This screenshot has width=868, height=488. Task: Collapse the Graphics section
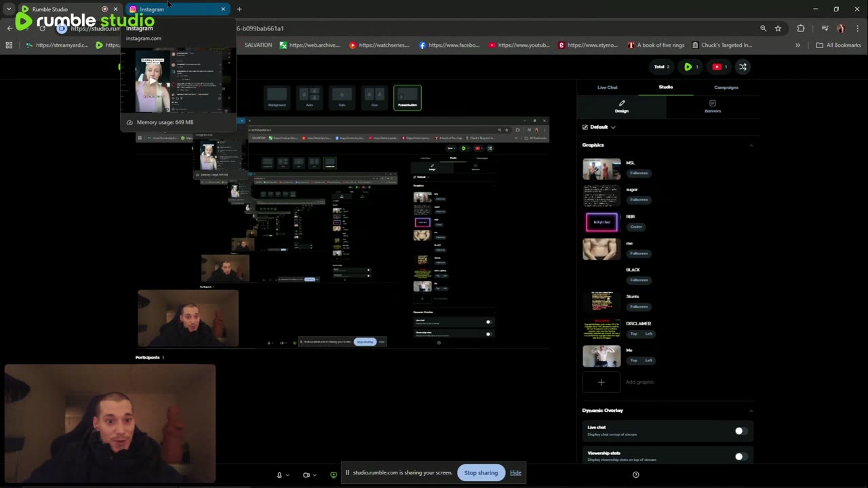pyautogui.click(x=751, y=145)
